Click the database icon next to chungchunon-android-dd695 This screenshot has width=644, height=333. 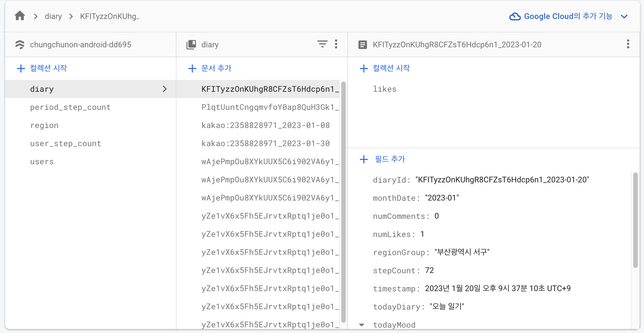(x=20, y=45)
